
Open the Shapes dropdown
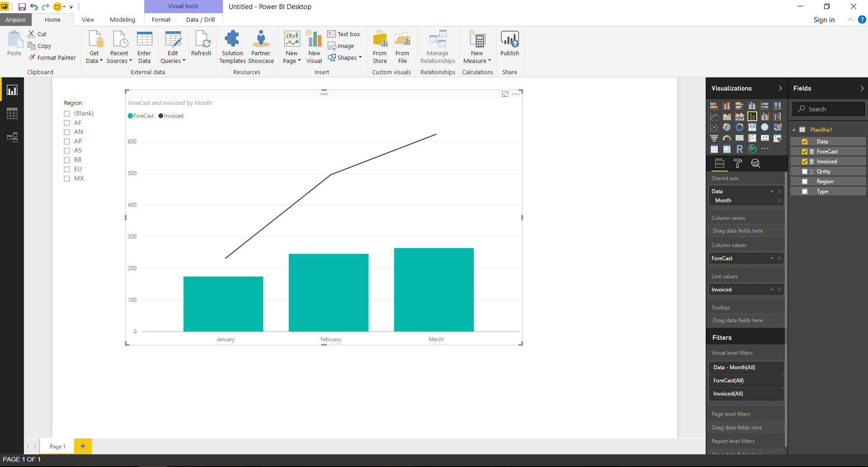pos(345,57)
